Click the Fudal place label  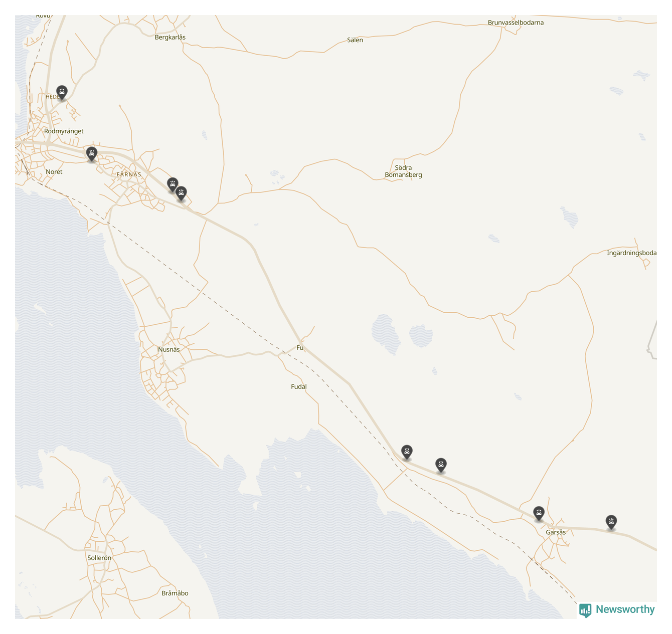click(299, 387)
